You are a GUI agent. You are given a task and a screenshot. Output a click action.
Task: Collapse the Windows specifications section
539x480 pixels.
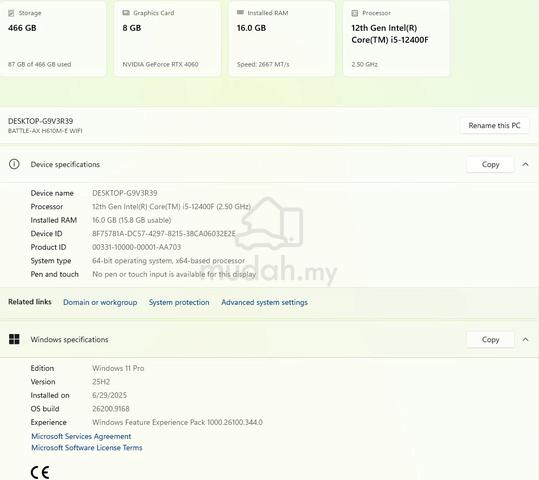click(525, 339)
